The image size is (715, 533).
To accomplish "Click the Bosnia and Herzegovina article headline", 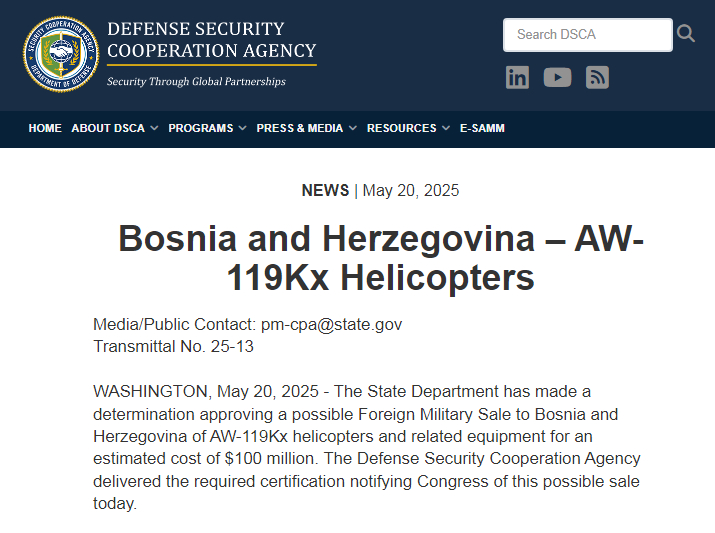I will [381, 258].
